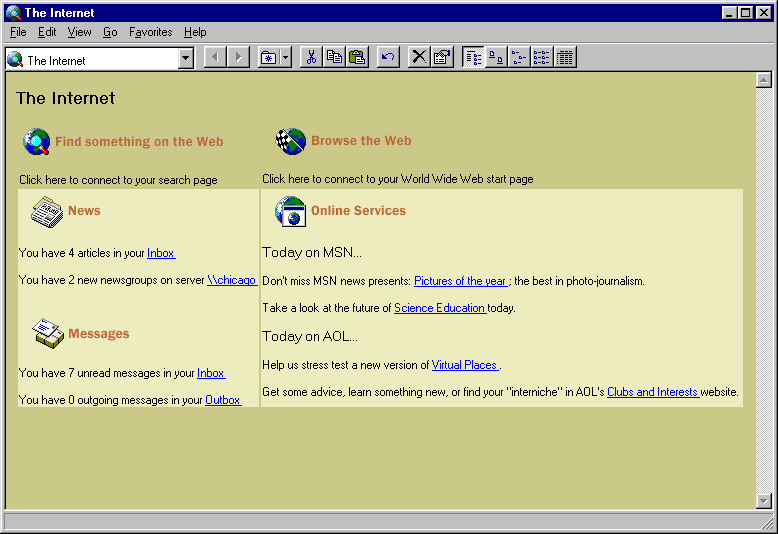The image size is (778, 534).
Task: Open the \\chicago server link
Action: pos(232,280)
